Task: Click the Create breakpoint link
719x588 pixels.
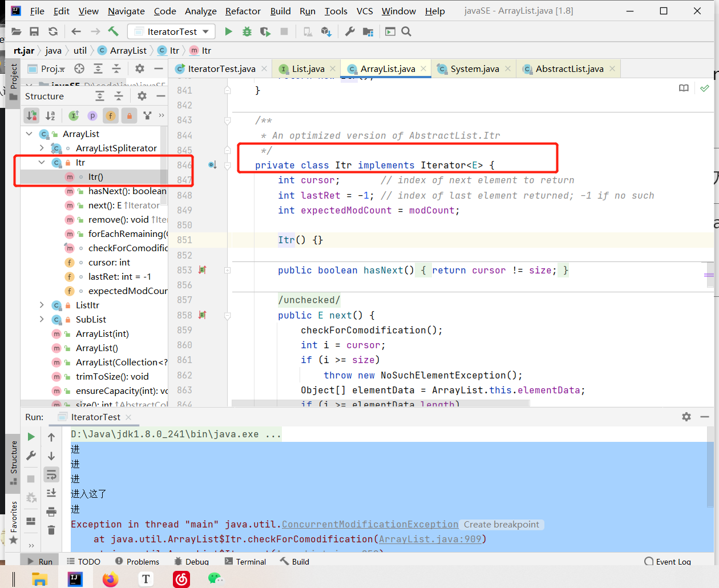Action: 502,524
